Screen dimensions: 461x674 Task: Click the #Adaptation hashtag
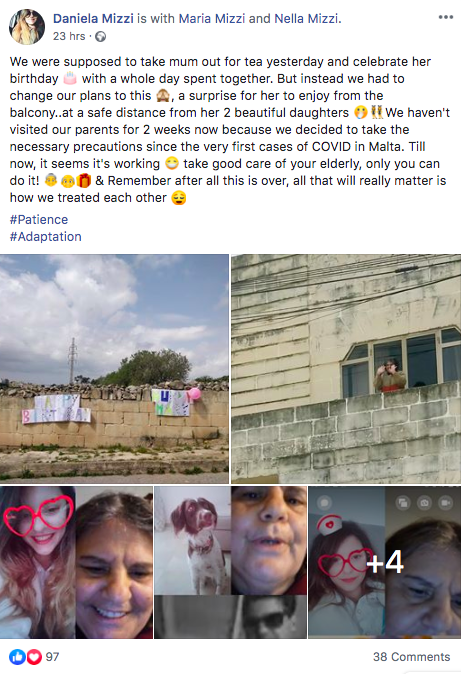pos(46,236)
